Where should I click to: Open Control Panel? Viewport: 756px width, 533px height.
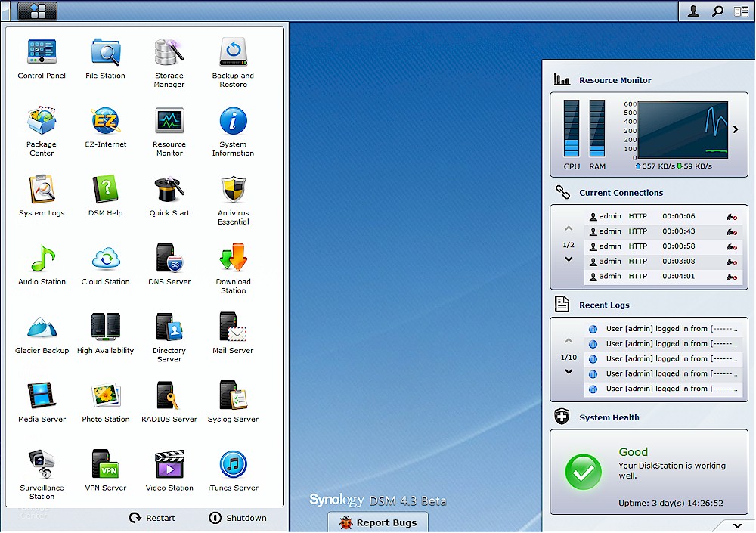click(42, 58)
